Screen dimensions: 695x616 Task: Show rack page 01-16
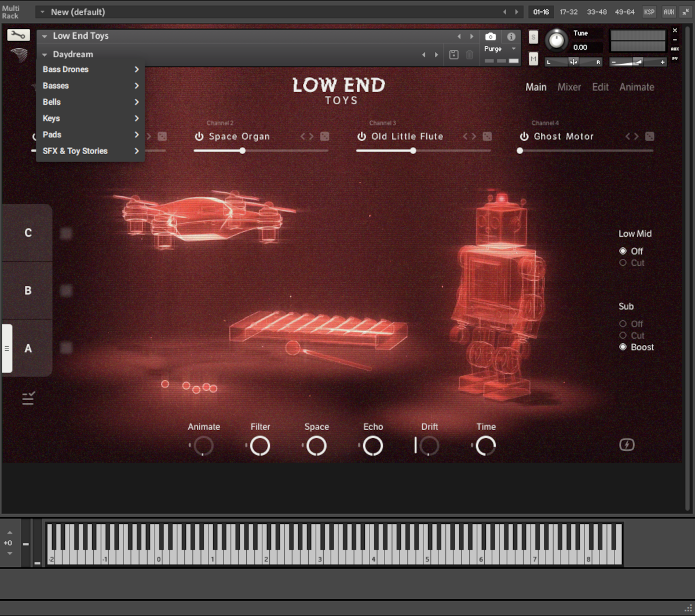coord(541,12)
